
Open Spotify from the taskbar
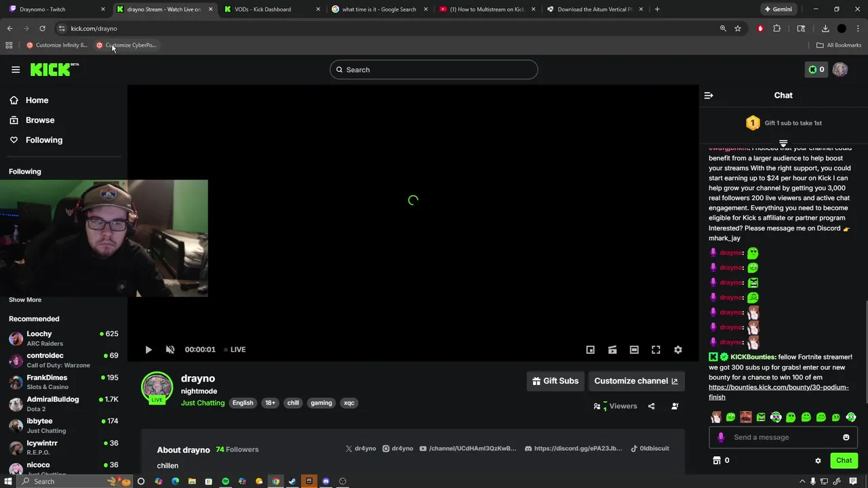(x=225, y=481)
